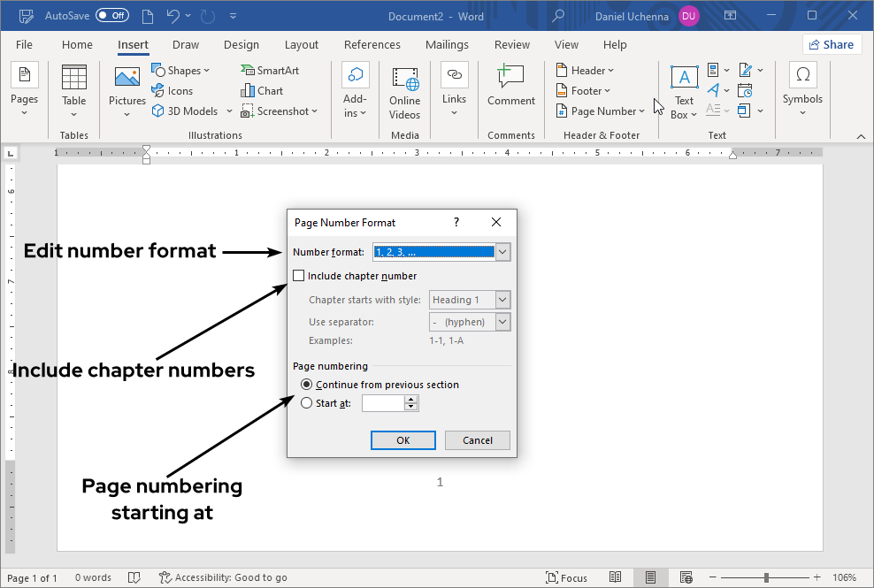Insert Online Videos

point(404,92)
